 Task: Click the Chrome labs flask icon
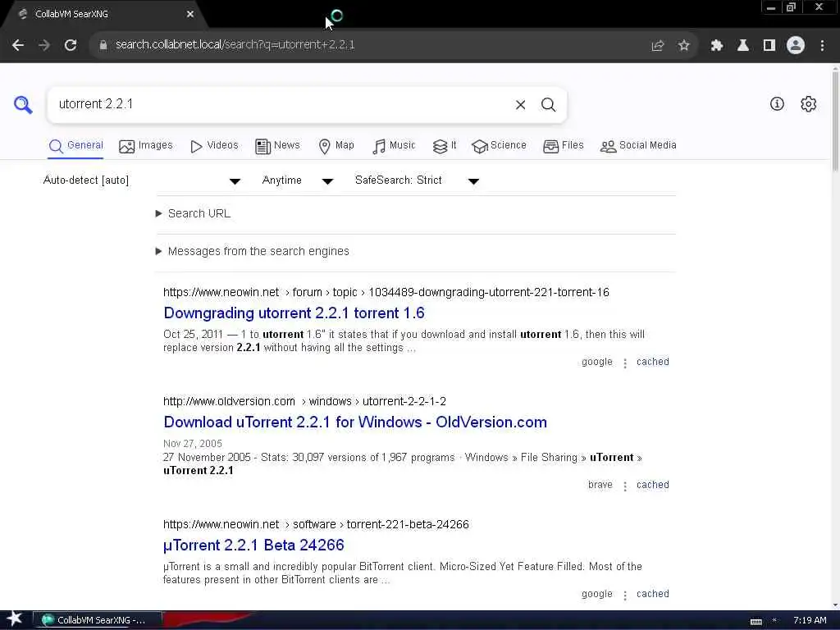tap(743, 46)
